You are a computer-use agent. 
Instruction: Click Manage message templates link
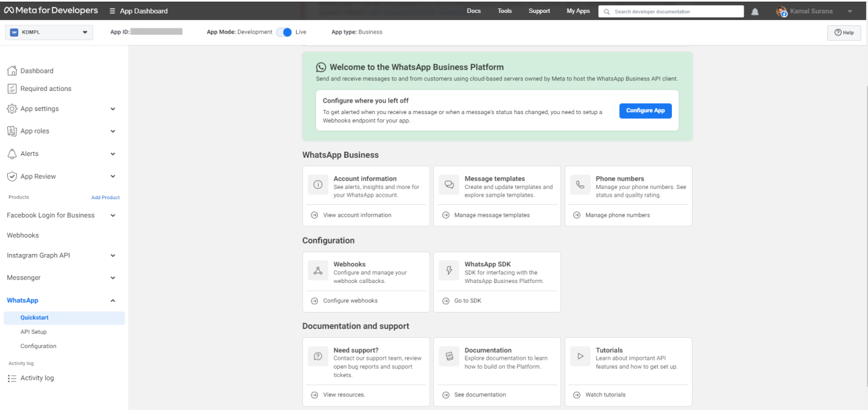[x=492, y=215]
